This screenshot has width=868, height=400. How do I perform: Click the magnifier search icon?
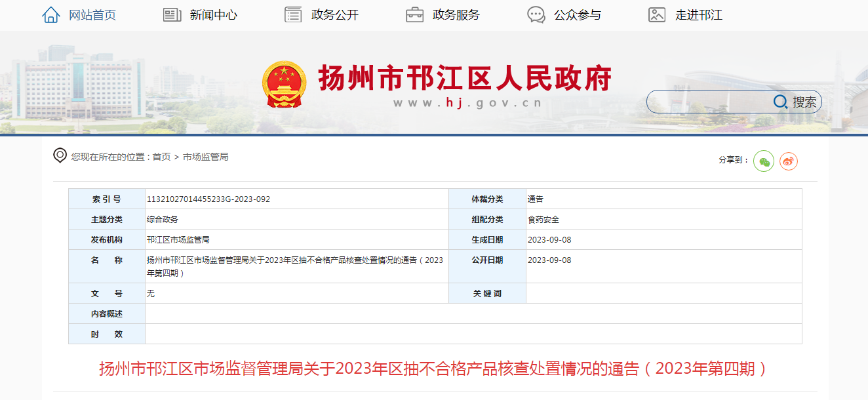[780, 102]
